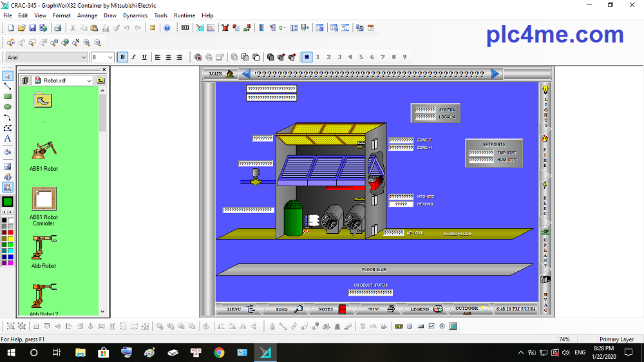Toggle Bold text formatting
This screenshot has width=644, height=362.
click(x=122, y=57)
